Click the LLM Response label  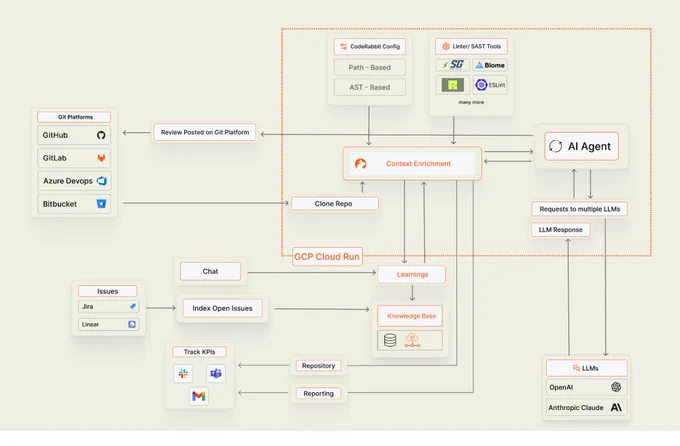561,230
